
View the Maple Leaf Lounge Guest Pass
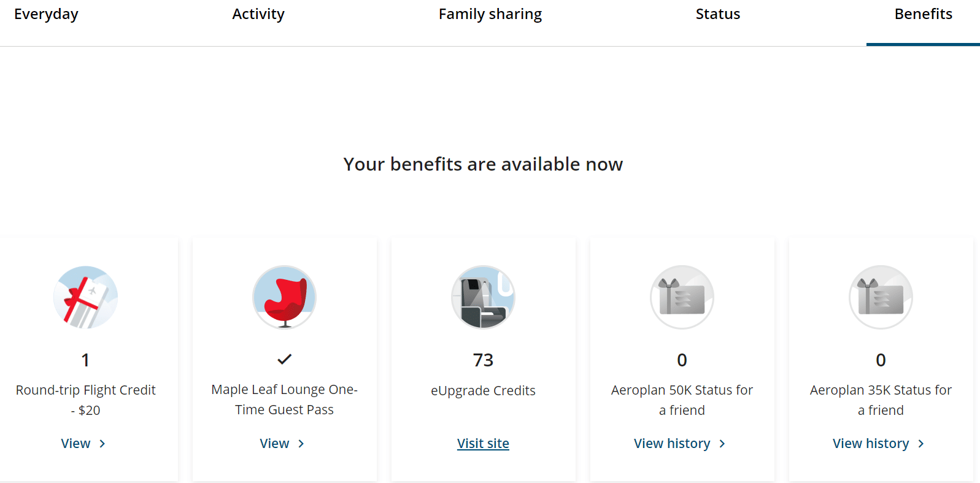tap(274, 444)
